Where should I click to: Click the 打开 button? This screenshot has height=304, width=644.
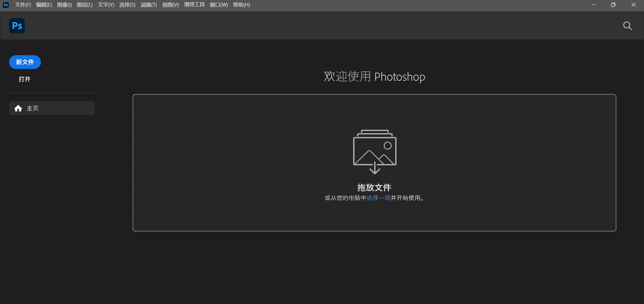[x=25, y=79]
